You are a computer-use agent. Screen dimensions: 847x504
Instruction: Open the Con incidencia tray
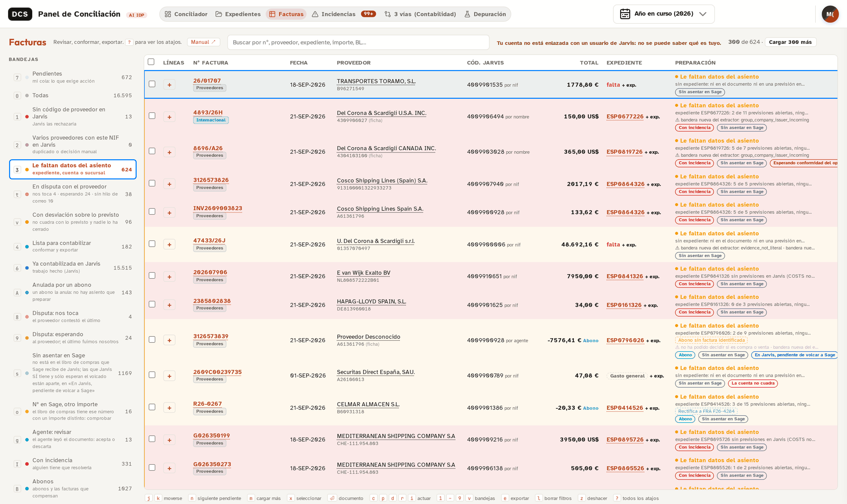coord(73,464)
